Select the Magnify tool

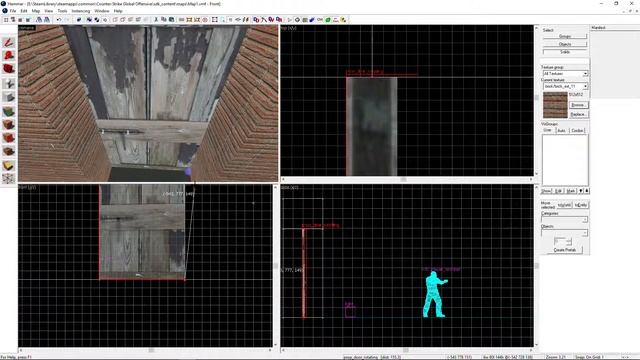(x=9, y=56)
